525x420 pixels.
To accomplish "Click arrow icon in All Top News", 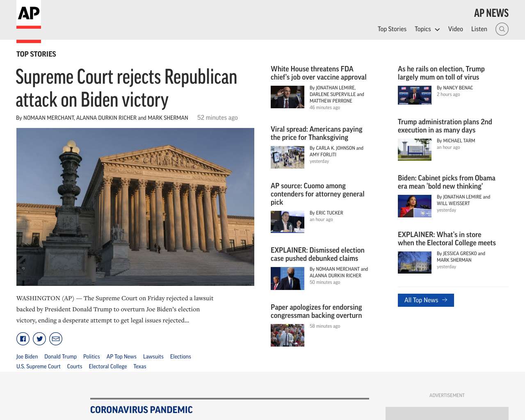I will click(x=445, y=300).
